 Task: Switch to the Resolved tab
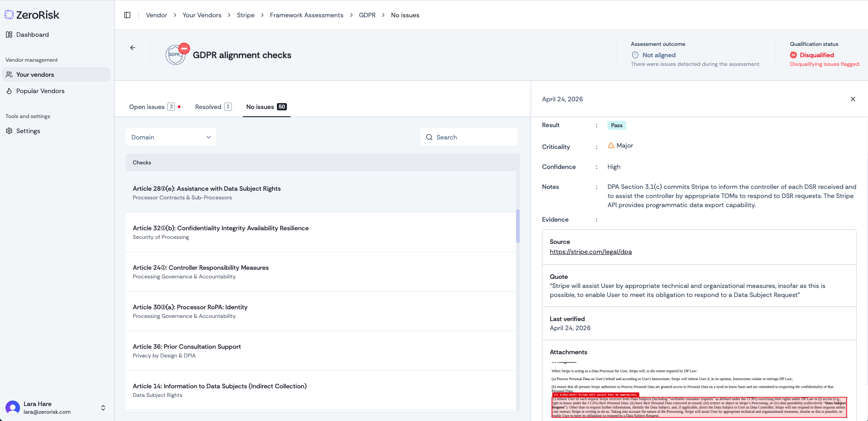213,107
